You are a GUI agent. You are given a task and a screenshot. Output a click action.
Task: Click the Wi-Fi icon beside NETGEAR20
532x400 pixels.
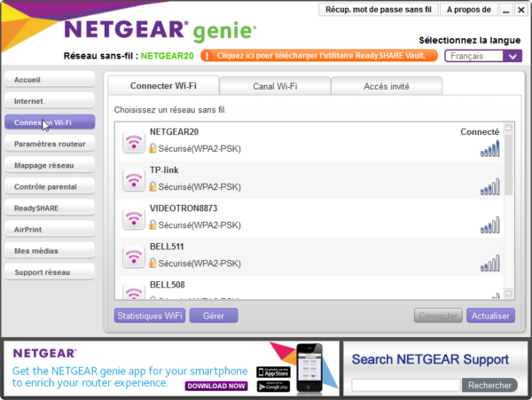(134, 142)
